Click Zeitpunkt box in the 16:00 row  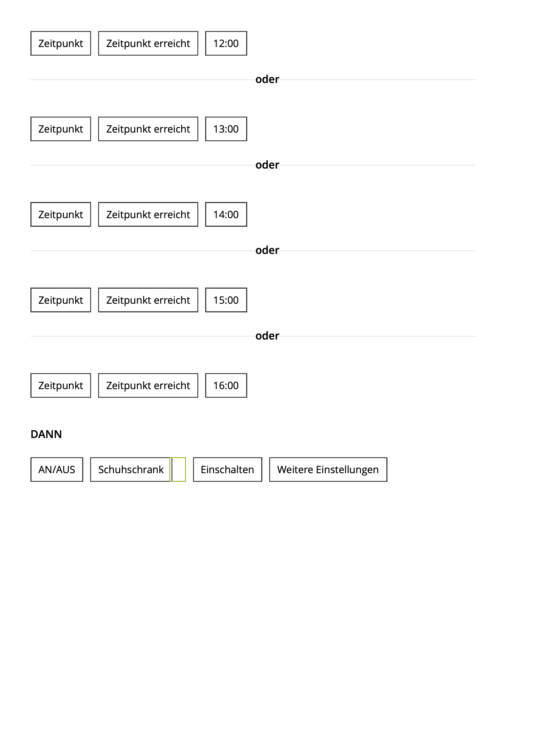tap(61, 386)
